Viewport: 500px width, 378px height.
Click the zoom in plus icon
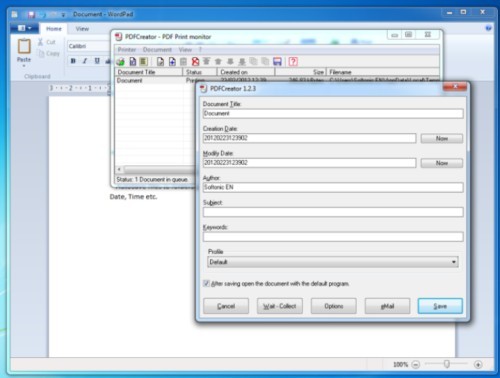point(478,365)
